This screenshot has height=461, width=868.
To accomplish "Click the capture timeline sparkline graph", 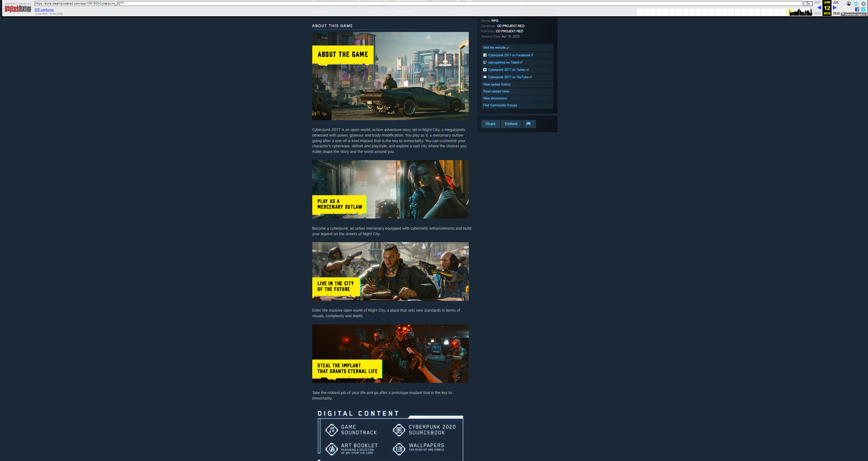I will pyautogui.click(x=724, y=12).
